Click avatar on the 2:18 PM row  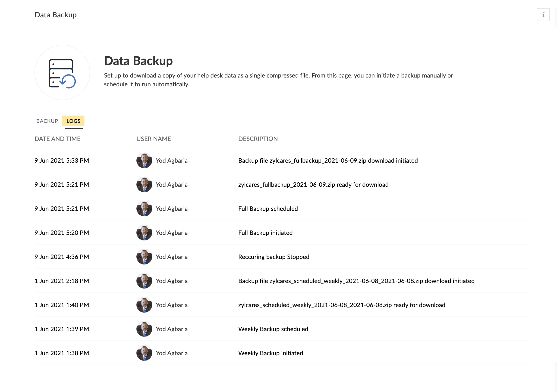pos(144,281)
